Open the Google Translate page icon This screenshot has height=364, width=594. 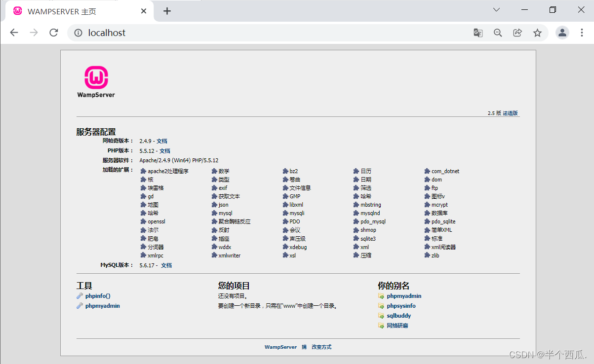click(x=478, y=33)
